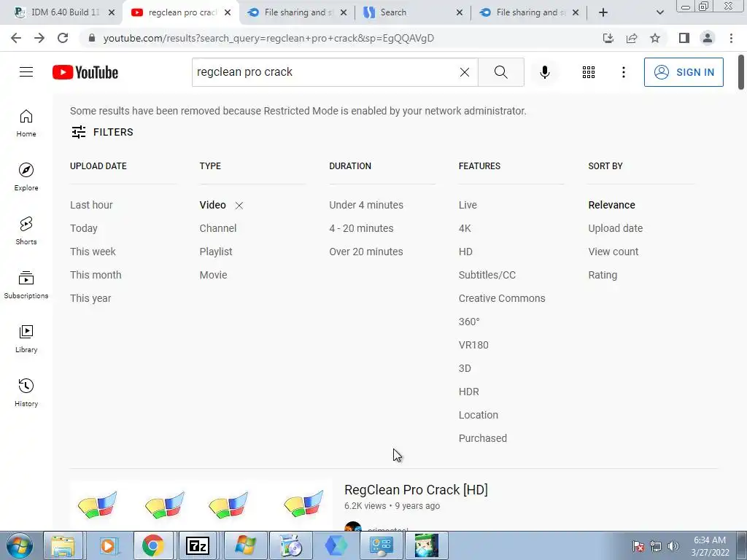Image resolution: width=747 pixels, height=560 pixels.
Task: Remove the Video type filter with X
Action: (x=239, y=205)
